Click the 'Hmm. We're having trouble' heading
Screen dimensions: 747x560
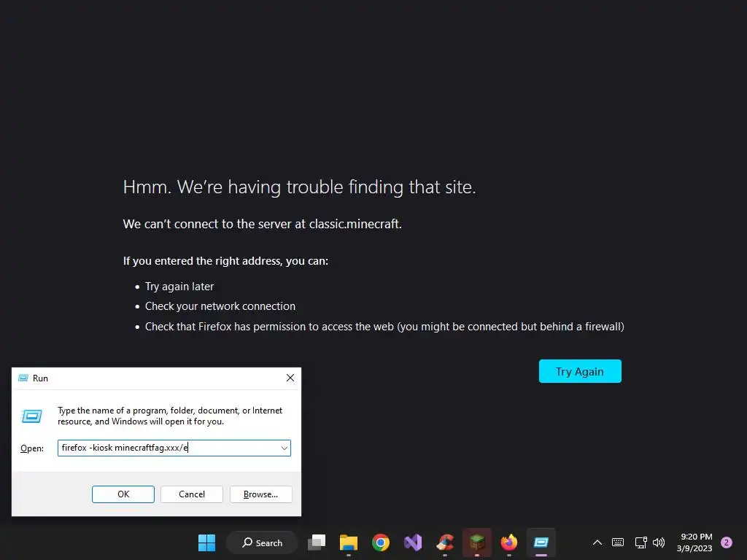pyautogui.click(x=299, y=187)
